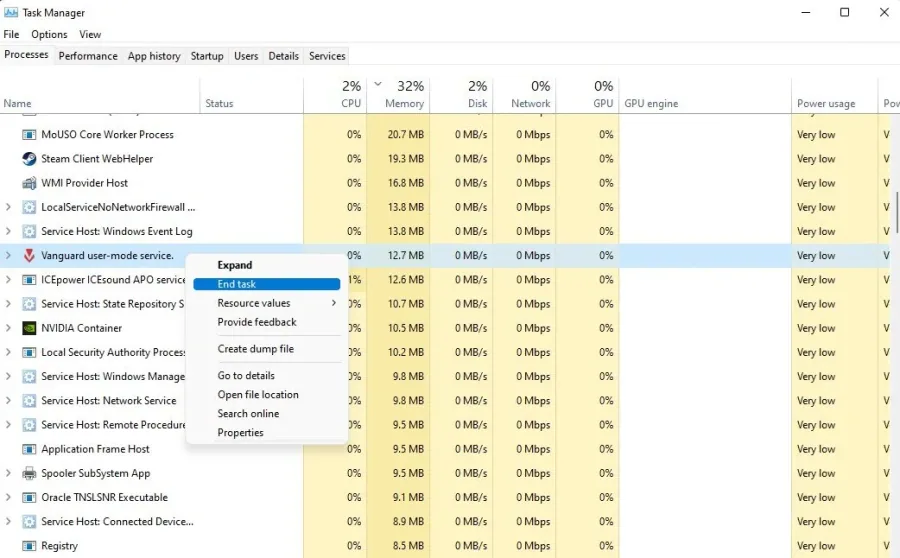Sort processes by Memory column
This screenshot has height=558, width=900.
[398, 95]
